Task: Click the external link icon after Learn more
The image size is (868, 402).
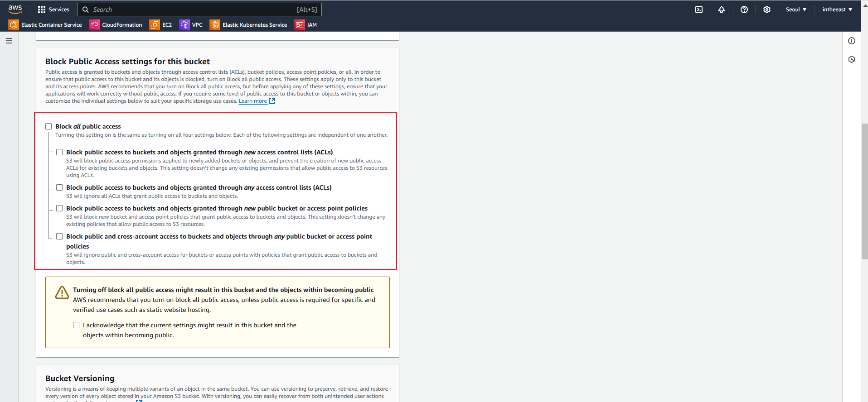Action: tap(272, 101)
